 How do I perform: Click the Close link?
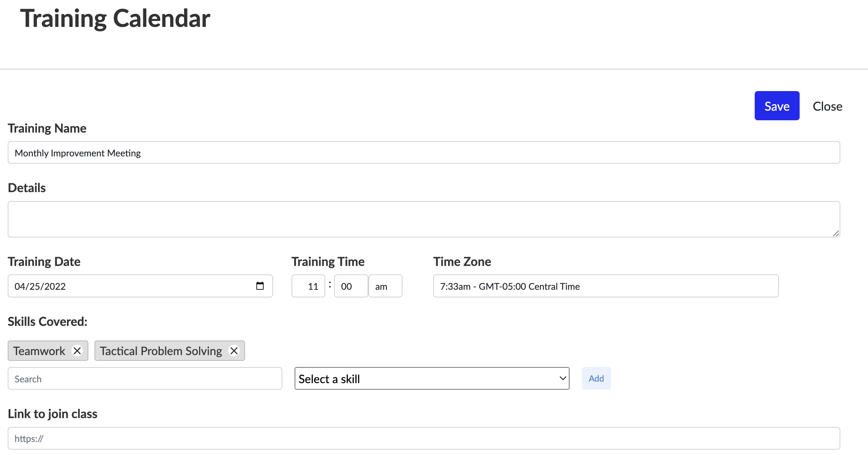(827, 106)
